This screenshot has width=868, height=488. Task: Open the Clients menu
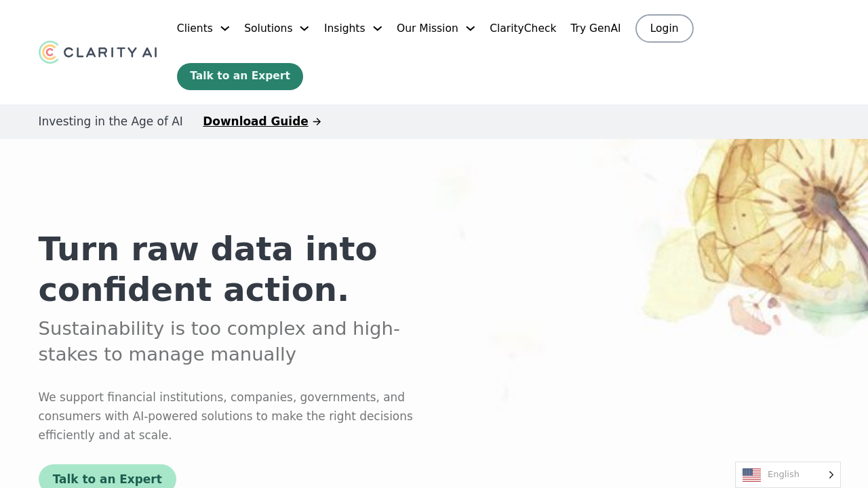[x=195, y=28]
